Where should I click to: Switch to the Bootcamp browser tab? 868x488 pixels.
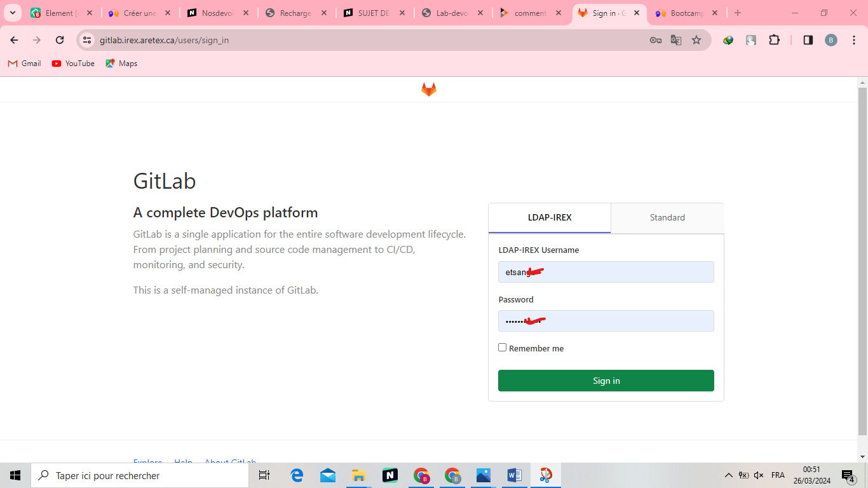(686, 13)
